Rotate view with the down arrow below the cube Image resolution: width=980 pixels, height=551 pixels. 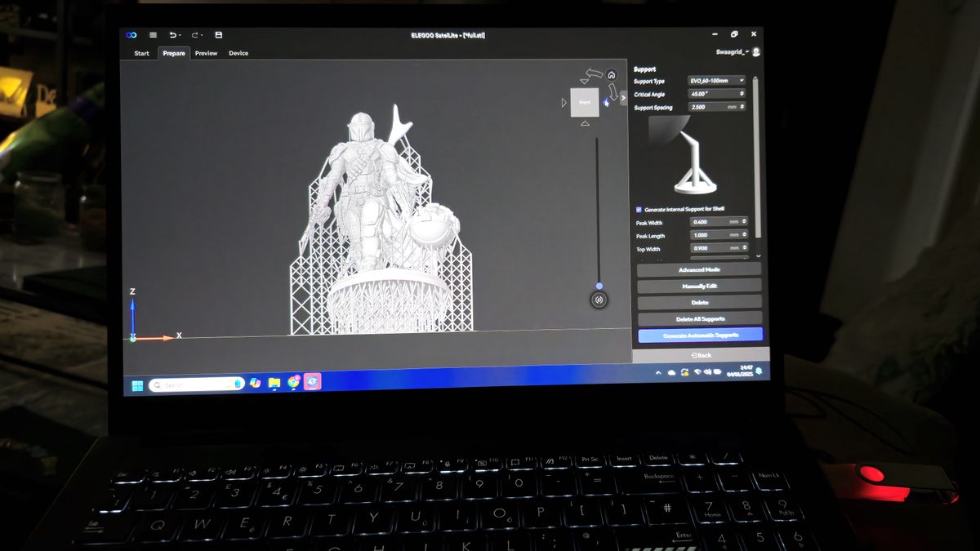click(x=585, y=123)
